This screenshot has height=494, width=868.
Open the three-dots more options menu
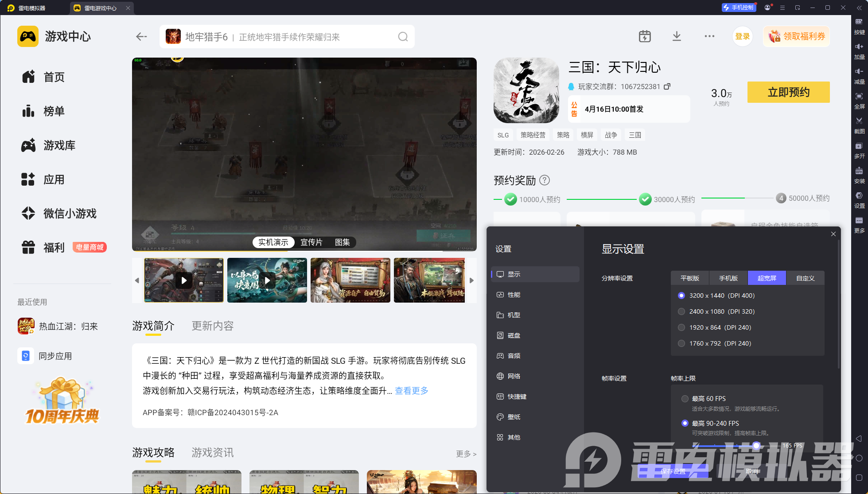click(709, 36)
